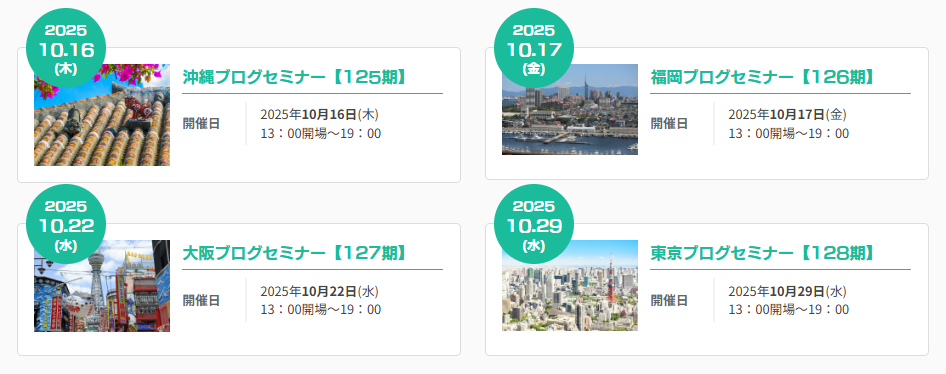Open the Okinawa tiled roof thumbnail
946x374 pixels.
102,115
